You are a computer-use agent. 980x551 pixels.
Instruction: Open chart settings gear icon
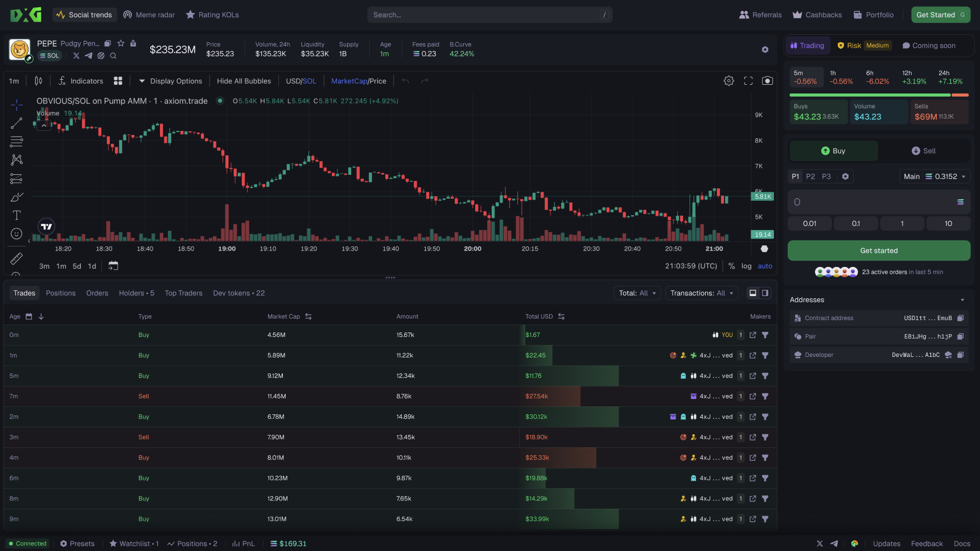pos(728,81)
